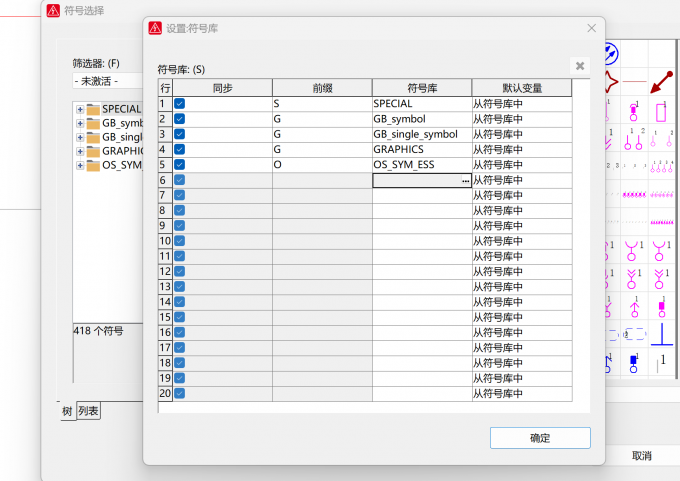This screenshot has width=680, height=481.
Task: Toggle the sync checkbox in row 4
Action: 180,149
